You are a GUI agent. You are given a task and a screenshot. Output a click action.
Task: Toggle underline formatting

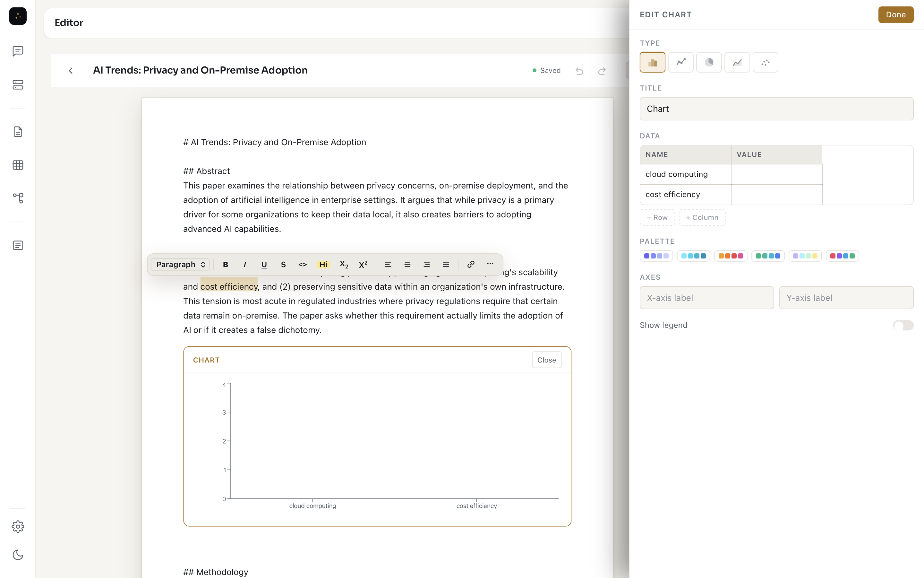264,265
